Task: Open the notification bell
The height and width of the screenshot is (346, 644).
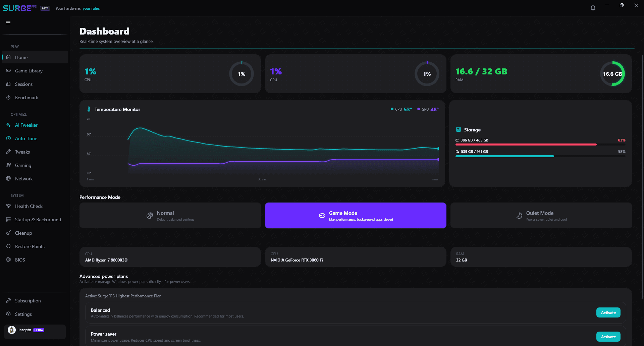Action: [x=593, y=8]
